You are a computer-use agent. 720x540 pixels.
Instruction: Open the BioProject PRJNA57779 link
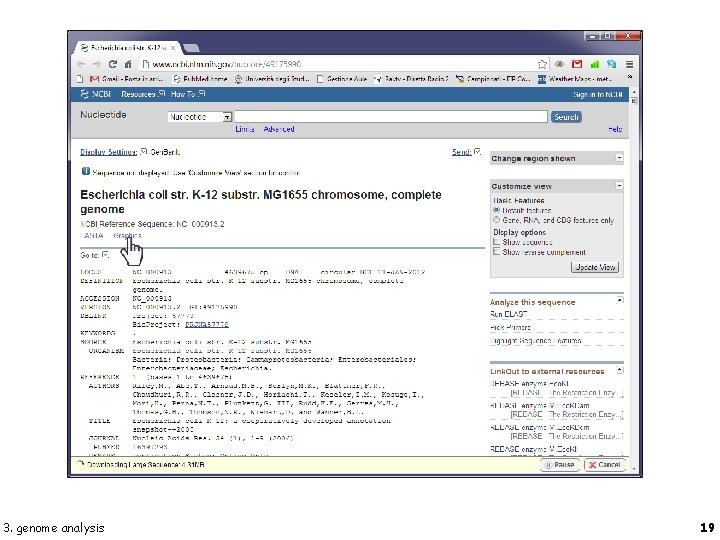pyautogui.click(x=207, y=325)
